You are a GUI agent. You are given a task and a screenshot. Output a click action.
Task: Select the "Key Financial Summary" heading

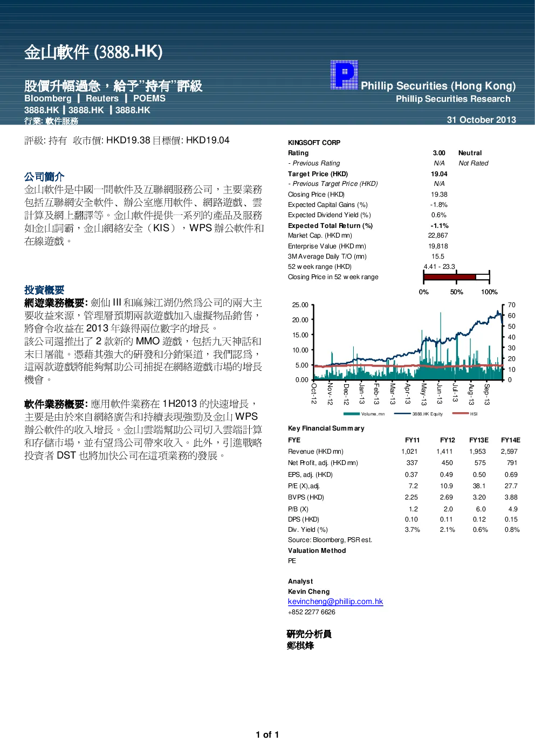click(326, 428)
